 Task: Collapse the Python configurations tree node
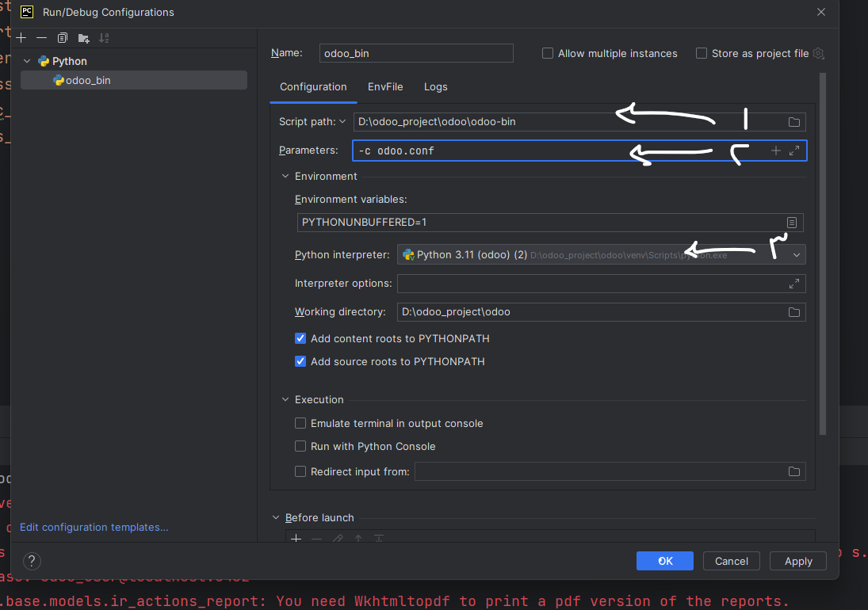27,61
